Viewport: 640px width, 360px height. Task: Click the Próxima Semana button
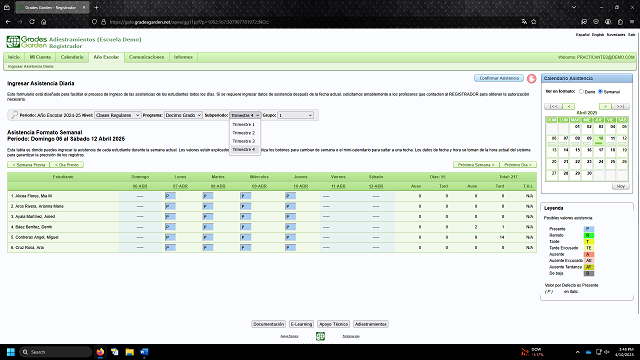476,165
